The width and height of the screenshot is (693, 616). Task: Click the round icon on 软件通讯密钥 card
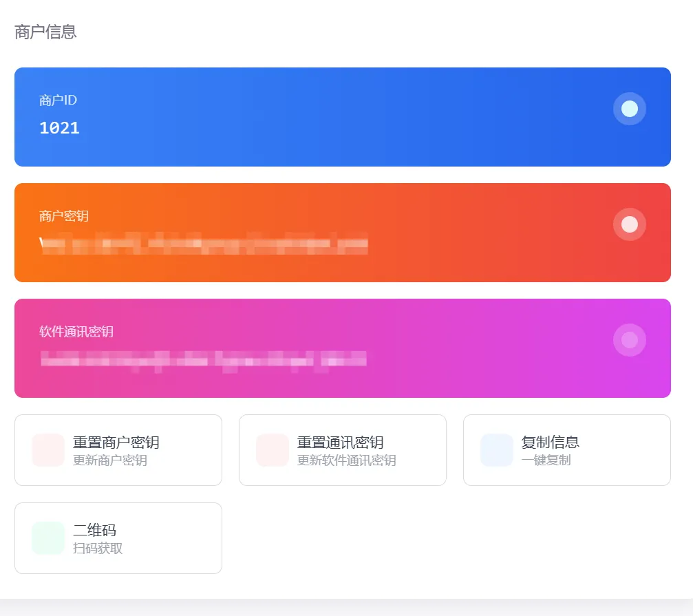[629, 340]
